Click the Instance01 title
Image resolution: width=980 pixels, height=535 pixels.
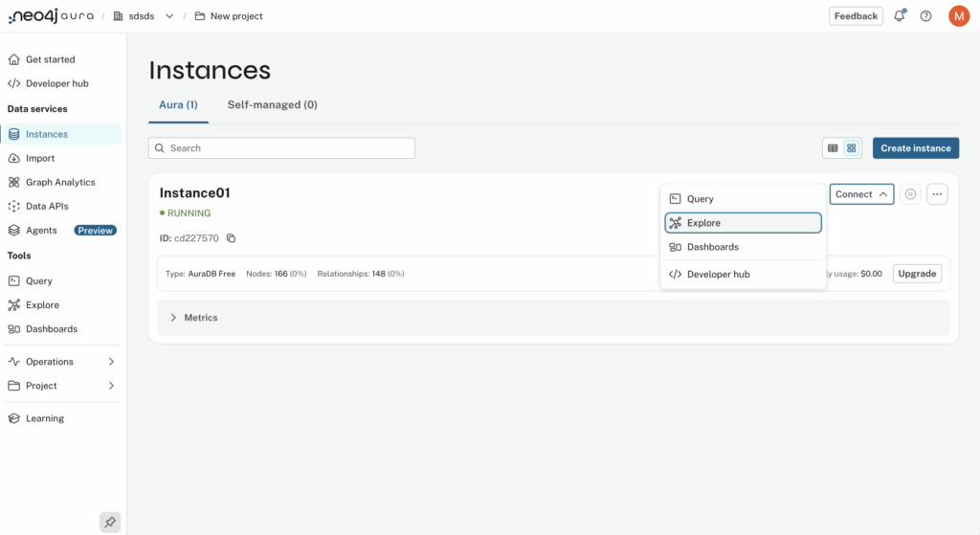coord(195,192)
